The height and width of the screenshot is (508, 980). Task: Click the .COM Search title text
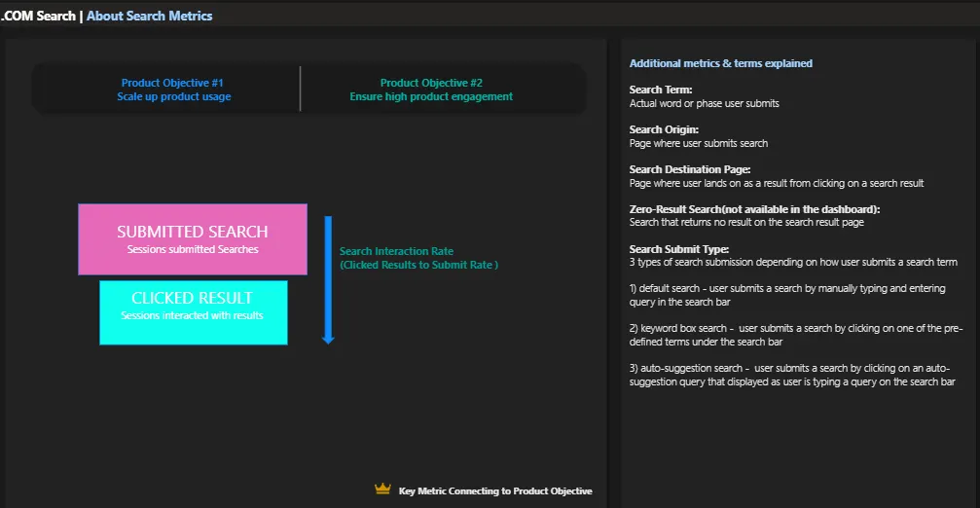pyautogui.click(x=38, y=16)
